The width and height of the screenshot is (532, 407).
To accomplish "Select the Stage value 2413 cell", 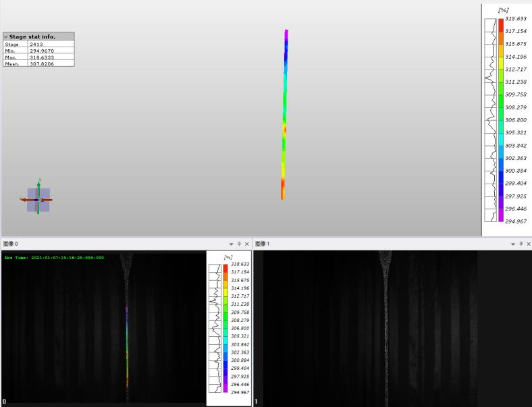I will pyautogui.click(x=51, y=44).
